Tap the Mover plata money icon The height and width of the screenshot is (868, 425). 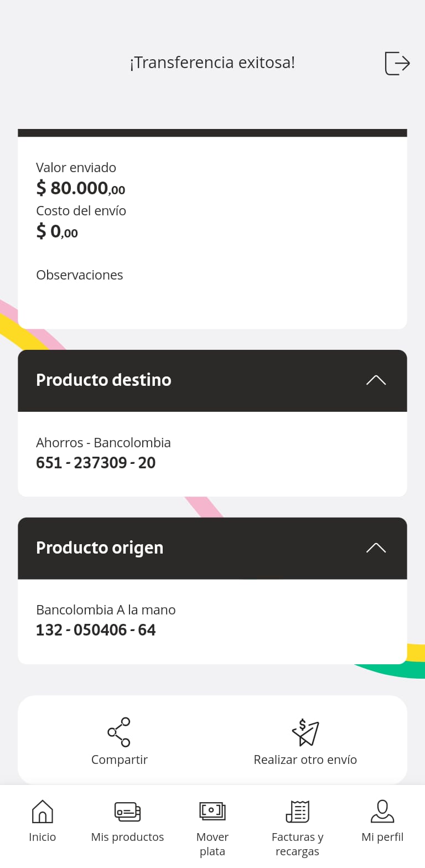(x=212, y=812)
